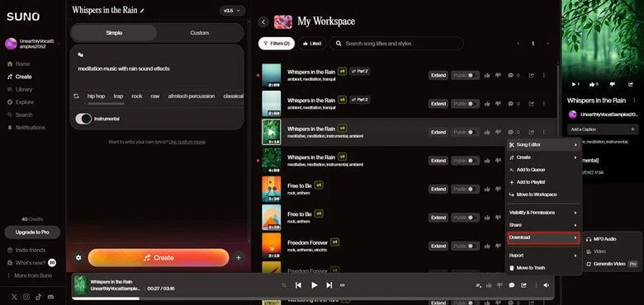
Task: Open Notifications in the sidebar
Action: pos(26,128)
